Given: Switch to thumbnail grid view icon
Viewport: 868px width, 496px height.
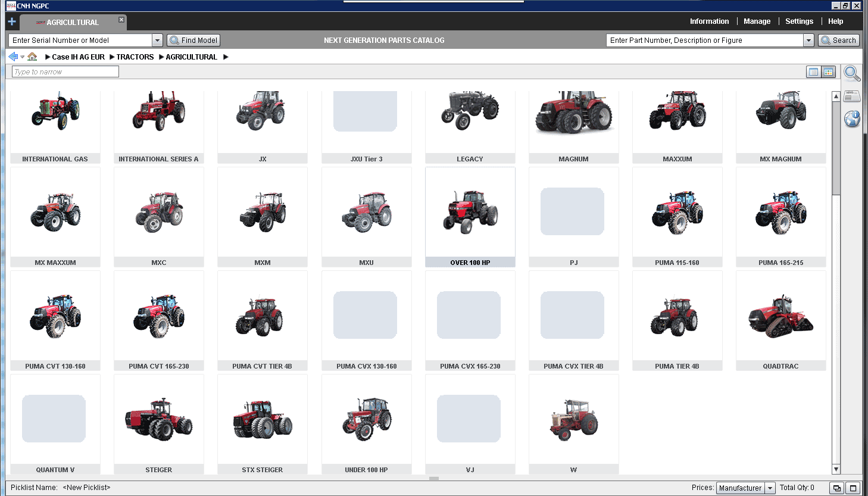Looking at the screenshot, I should 829,72.
